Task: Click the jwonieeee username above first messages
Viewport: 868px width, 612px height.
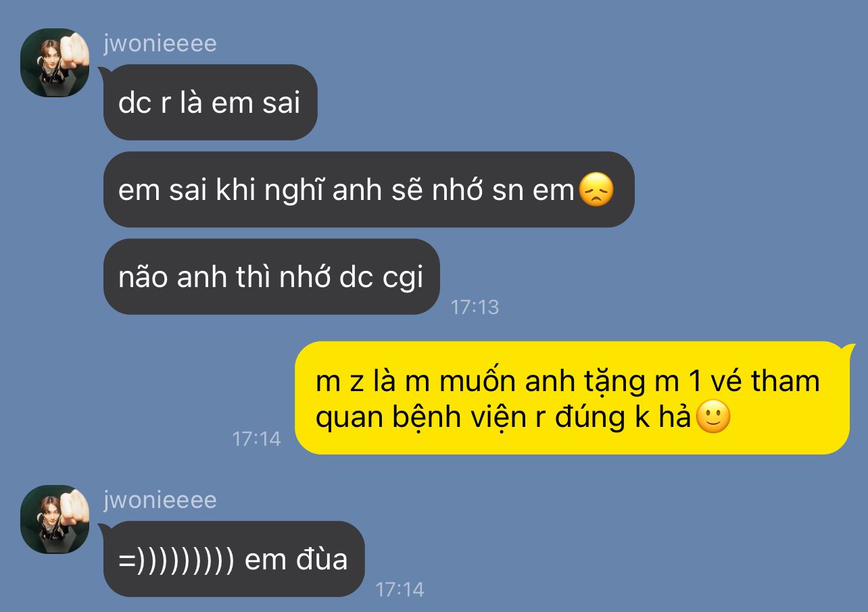Action: pos(160,43)
